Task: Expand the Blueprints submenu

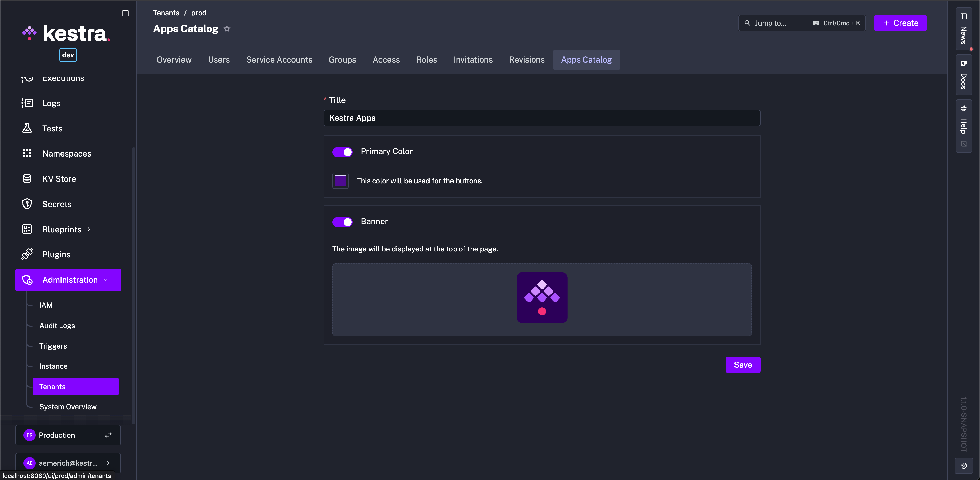Action: 89,229
